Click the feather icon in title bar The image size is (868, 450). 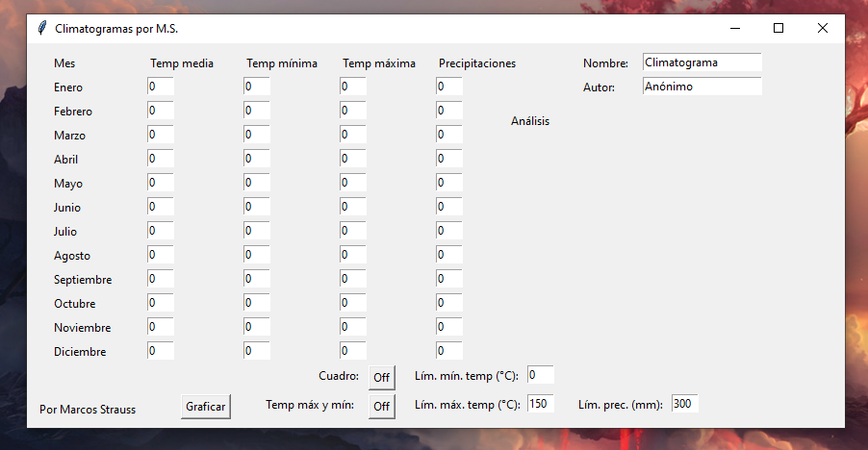point(42,28)
